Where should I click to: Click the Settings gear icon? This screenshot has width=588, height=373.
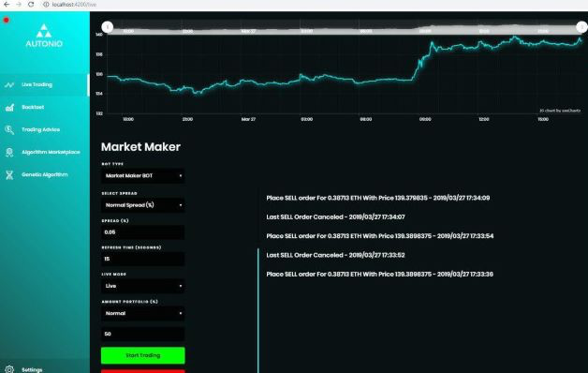pyautogui.click(x=9, y=369)
